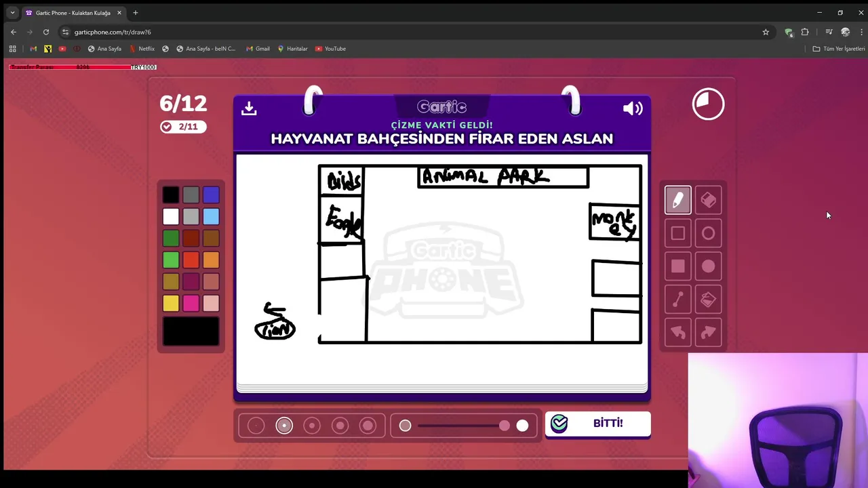
Task: Open the large current color picker box
Action: coord(191,331)
